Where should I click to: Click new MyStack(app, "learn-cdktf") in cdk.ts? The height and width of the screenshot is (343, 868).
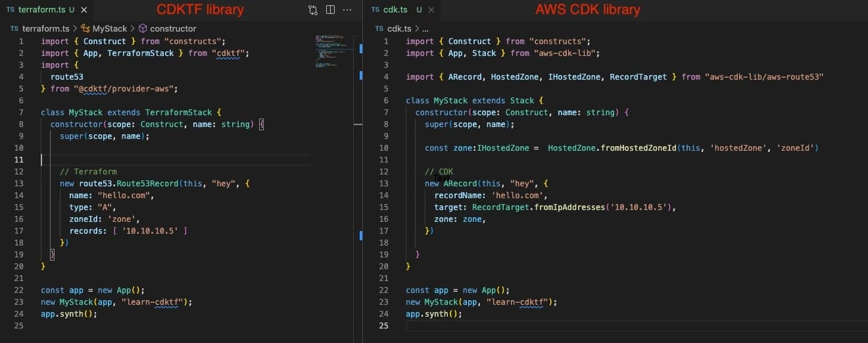point(481,302)
